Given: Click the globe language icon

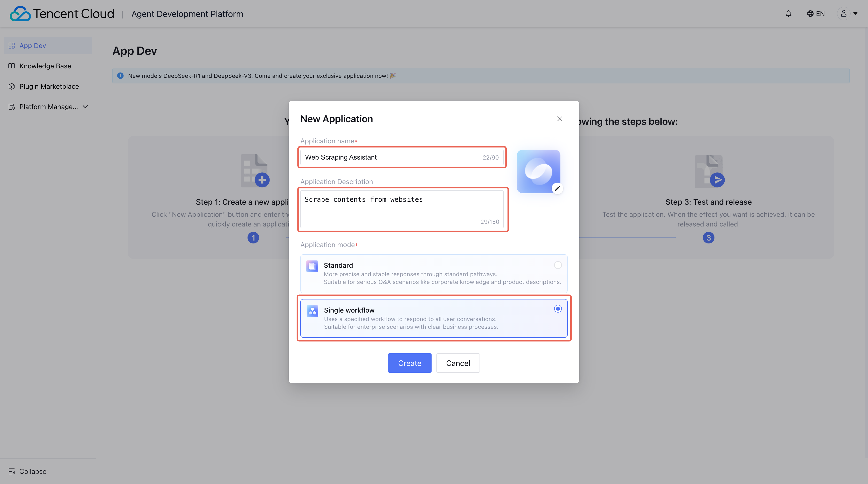Looking at the screenshot, I should pos(810,14).
